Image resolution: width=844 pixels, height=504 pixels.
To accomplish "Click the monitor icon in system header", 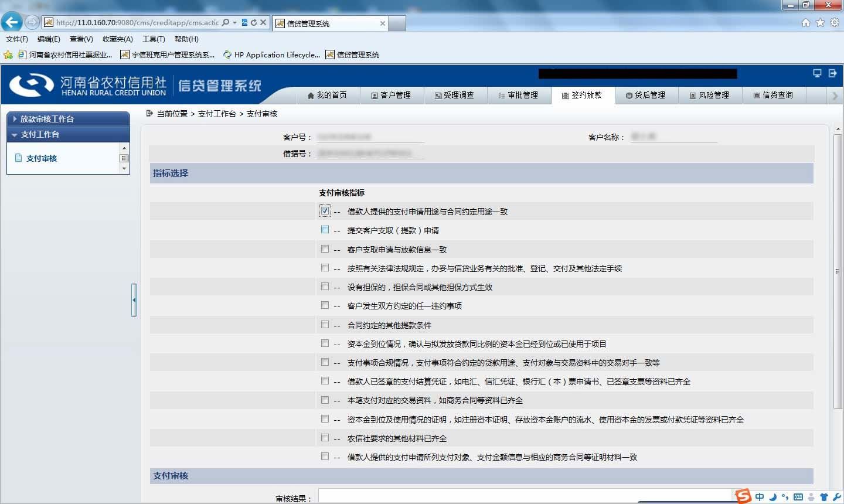I will [817, 73].
